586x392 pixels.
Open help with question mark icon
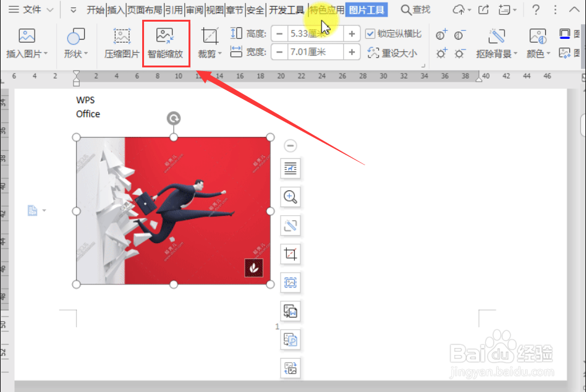tap(535, 10)
